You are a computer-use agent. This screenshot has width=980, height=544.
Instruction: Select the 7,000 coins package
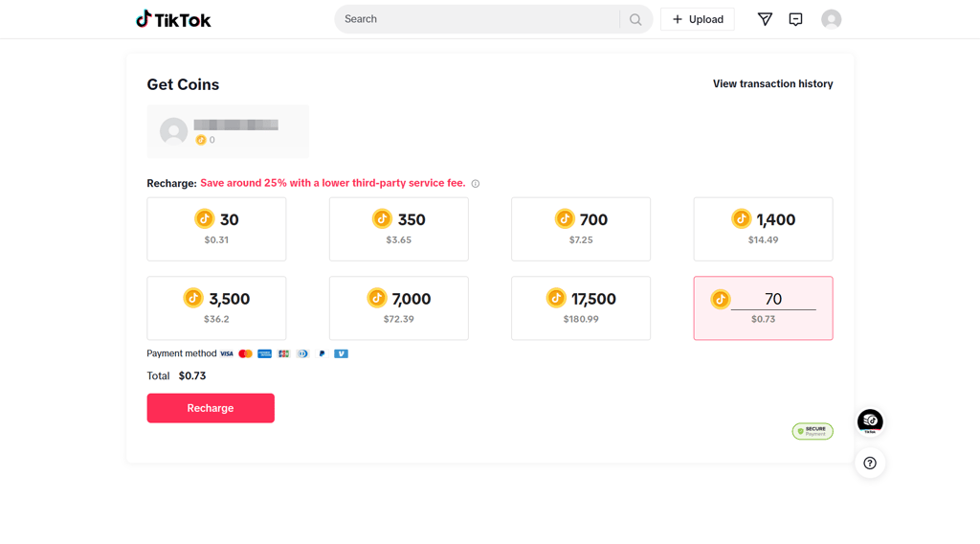coord(399,308)
